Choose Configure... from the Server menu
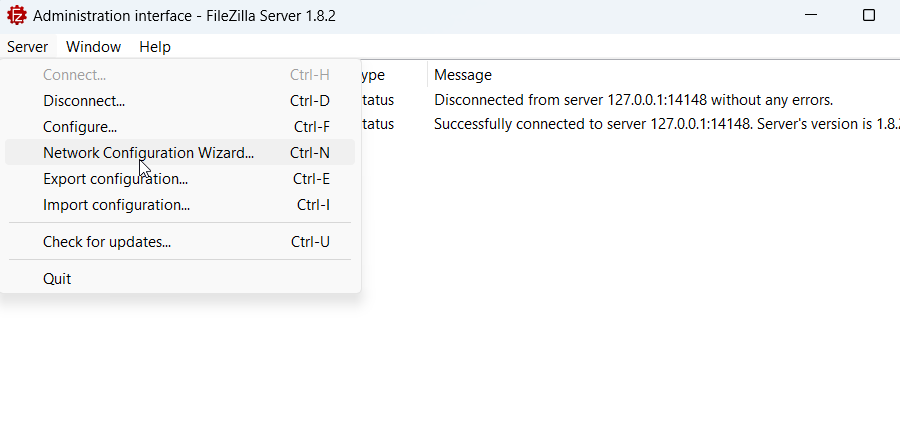This screenshot has height=438, width=900. click(180, 127)
